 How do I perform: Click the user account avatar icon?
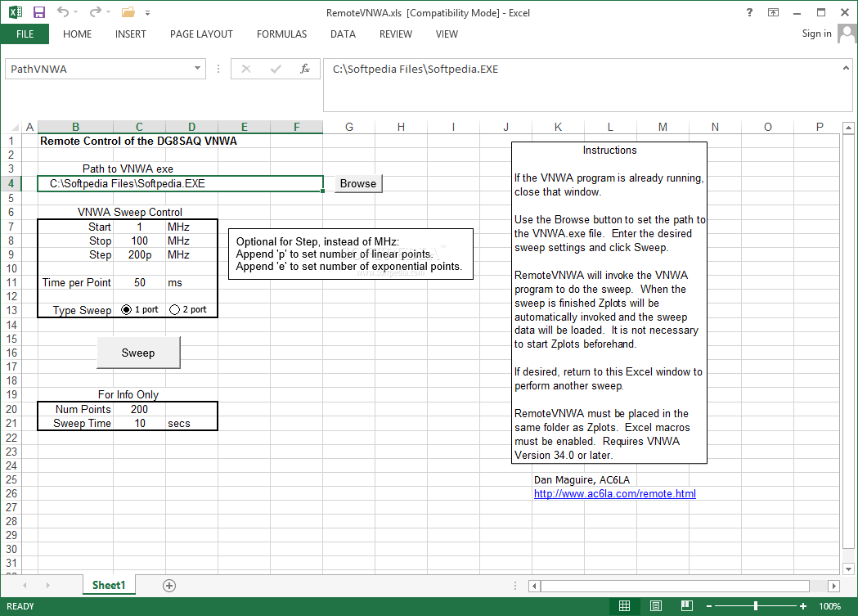click(x=847, y=34)
